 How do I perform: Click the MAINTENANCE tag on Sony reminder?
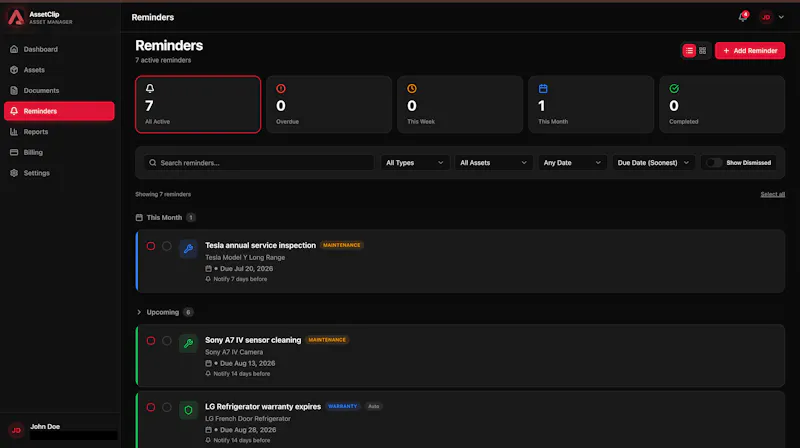pyautogui.click(x=327, y=340)
